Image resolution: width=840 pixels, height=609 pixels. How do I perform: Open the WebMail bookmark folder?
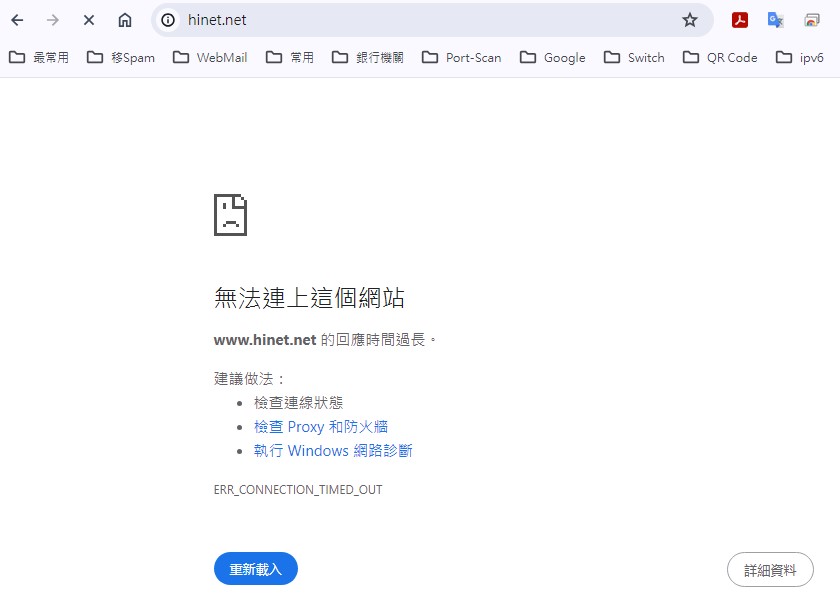(x=210, y=58)
